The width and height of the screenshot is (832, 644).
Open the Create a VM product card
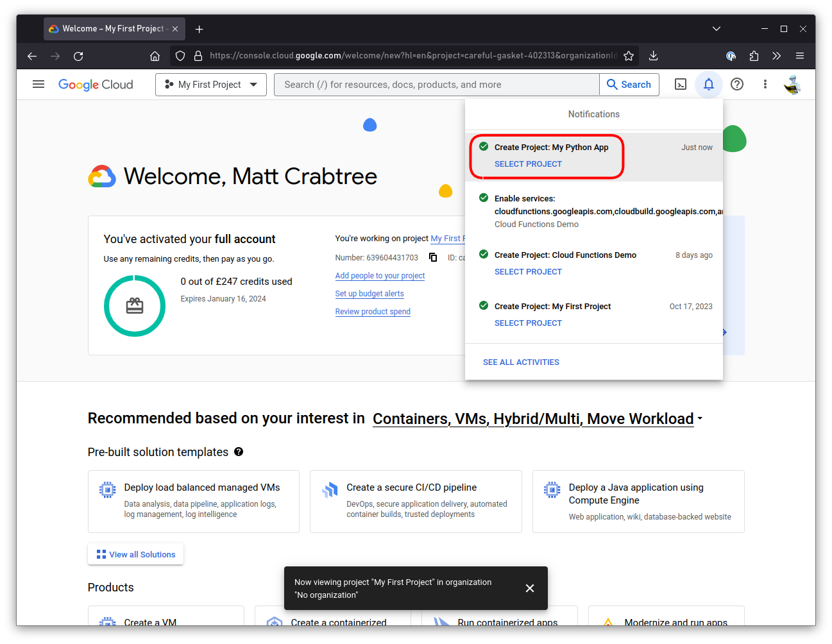click(166, 616)
